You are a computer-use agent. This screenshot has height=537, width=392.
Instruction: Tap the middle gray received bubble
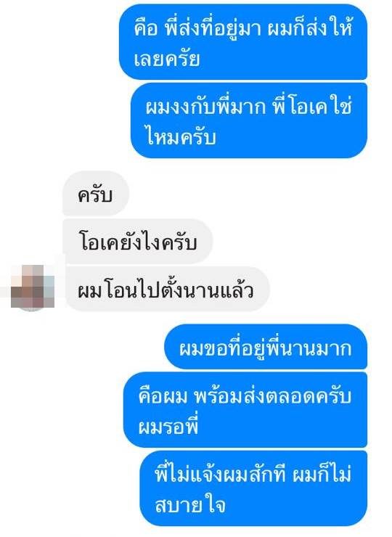pos(137,241)
